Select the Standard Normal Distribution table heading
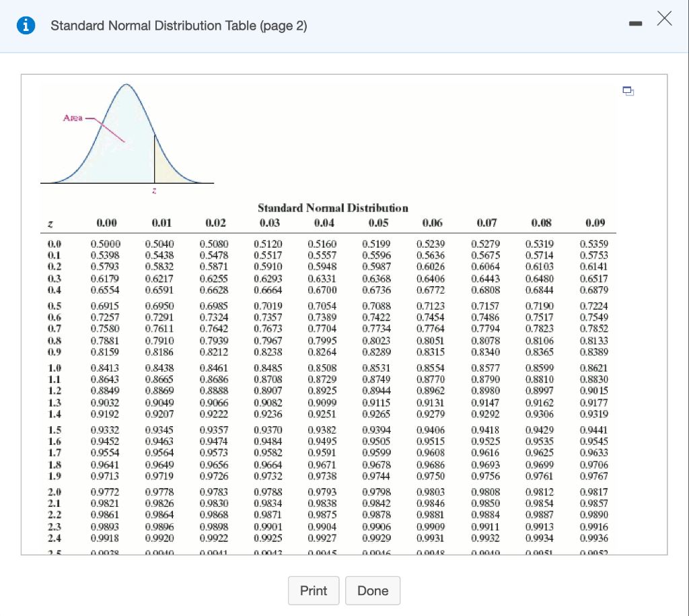This screenshot has height=616, width=689. pos(333,208)
